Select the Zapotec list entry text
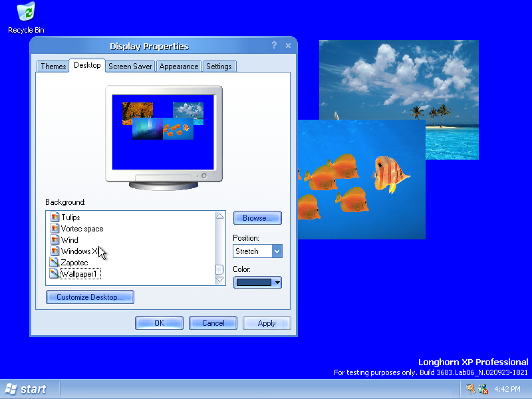Screen dimensions: 532x399 (x=74, y=263)
